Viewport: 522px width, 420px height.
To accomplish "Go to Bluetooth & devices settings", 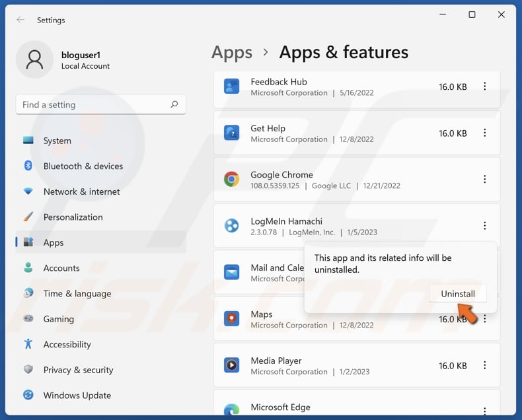I will tap(83, 166).
